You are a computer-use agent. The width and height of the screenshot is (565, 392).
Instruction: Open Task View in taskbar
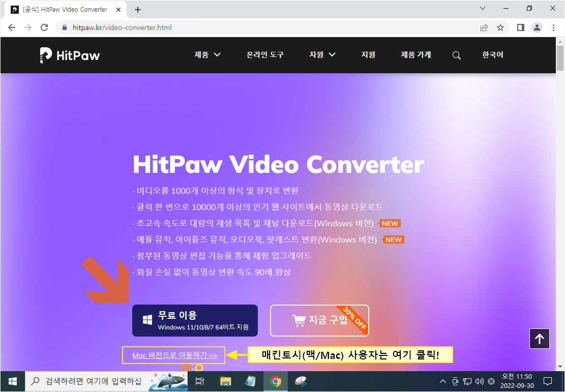click(200, 381)
